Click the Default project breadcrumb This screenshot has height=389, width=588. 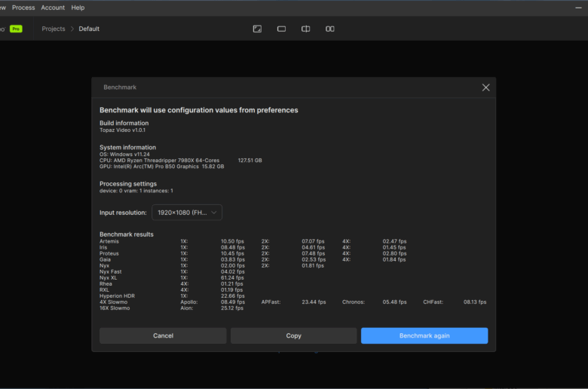pyautogui.click(x=89, y=29)
